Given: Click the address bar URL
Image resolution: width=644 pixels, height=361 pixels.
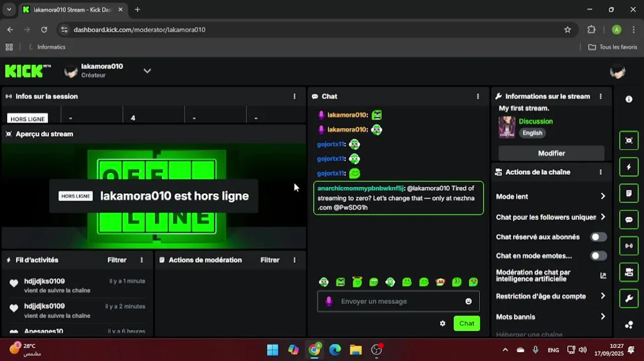Looking at the screenshot, I should tap(139, 30).
